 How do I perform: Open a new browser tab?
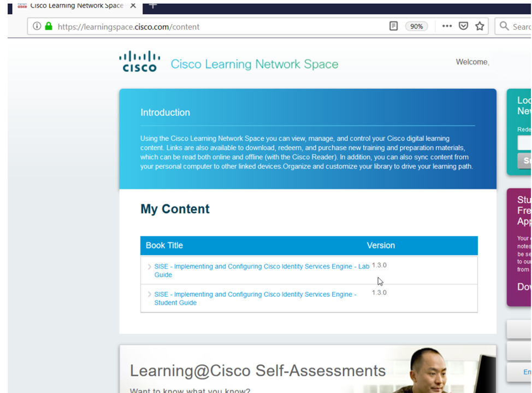click(x=153, y=5)
